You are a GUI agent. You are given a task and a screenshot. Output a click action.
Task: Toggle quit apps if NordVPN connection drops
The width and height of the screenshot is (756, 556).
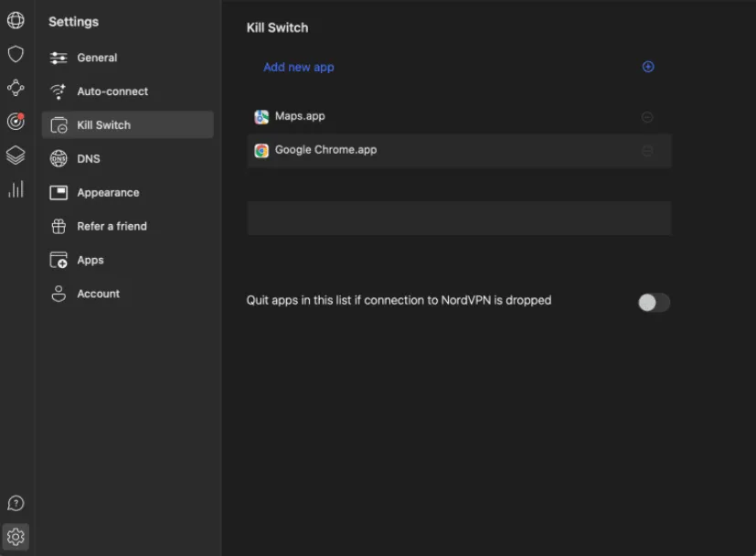point(654,303)
